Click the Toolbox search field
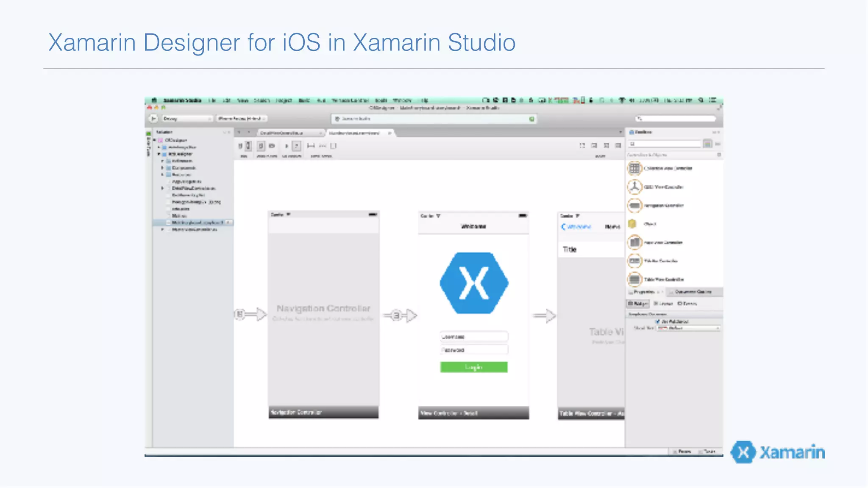Image resolution: width=868 pixels, height=488 pixels. point(665,144)
